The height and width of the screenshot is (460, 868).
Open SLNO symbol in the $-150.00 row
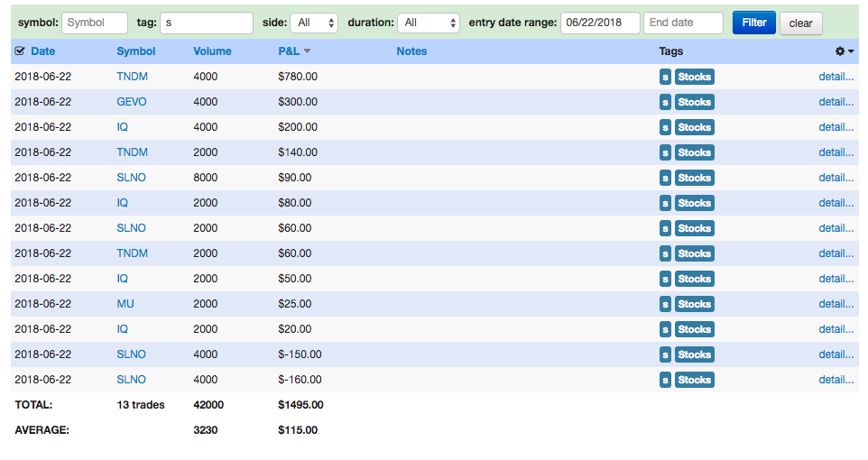tap(131, 354)
